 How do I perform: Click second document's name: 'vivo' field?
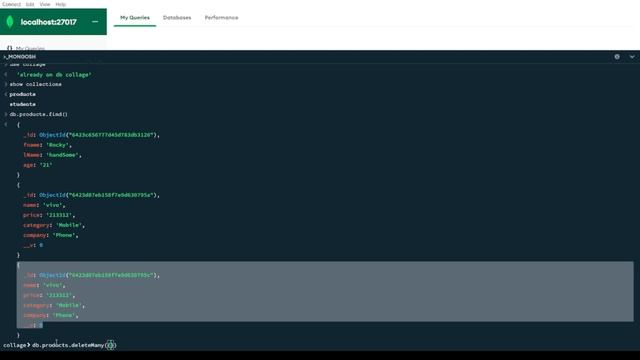pos(44,205)
